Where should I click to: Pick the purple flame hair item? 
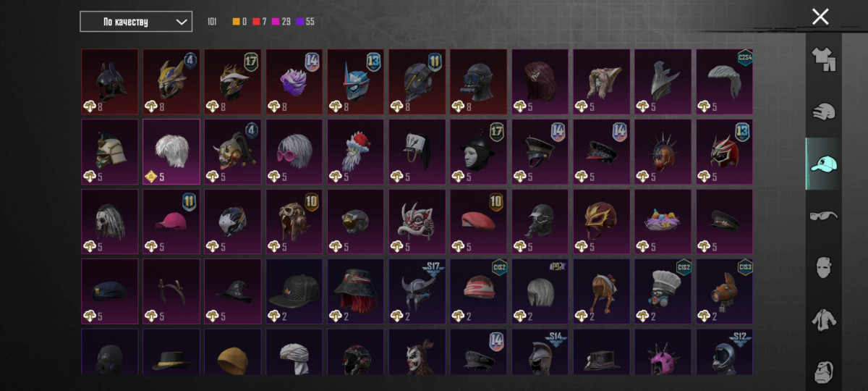pos(294,82)
